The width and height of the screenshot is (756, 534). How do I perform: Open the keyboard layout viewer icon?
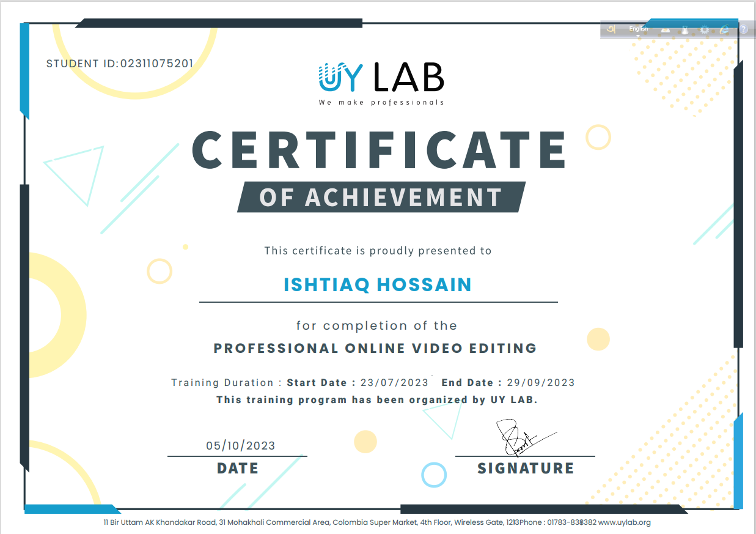(666, 29)
